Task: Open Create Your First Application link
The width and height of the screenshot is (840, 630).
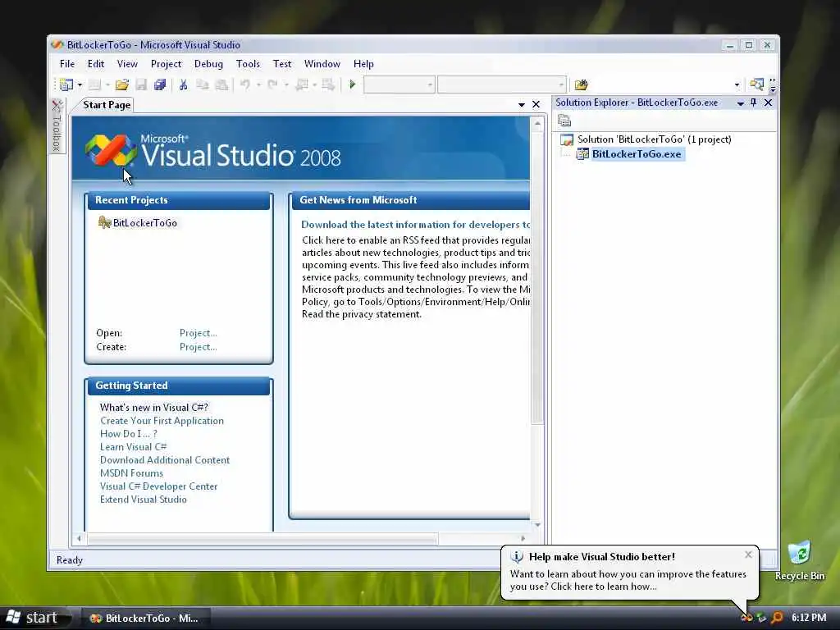Action: tap(162, 421)
